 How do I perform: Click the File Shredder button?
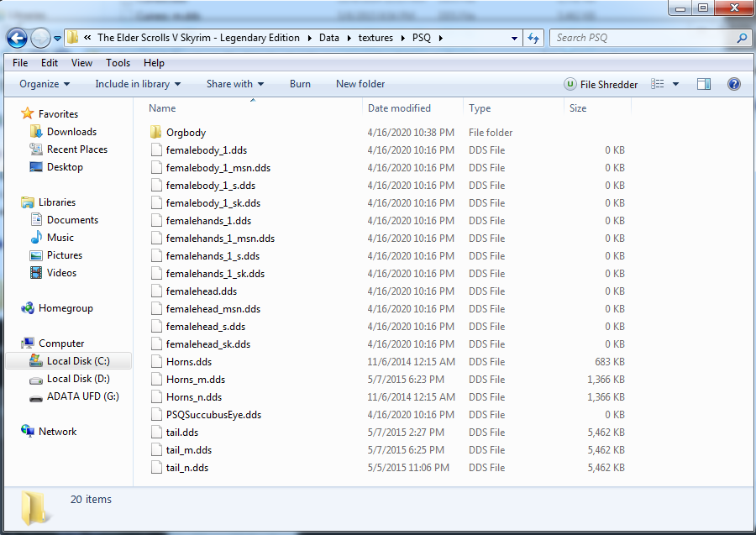[x=601, y=84]
